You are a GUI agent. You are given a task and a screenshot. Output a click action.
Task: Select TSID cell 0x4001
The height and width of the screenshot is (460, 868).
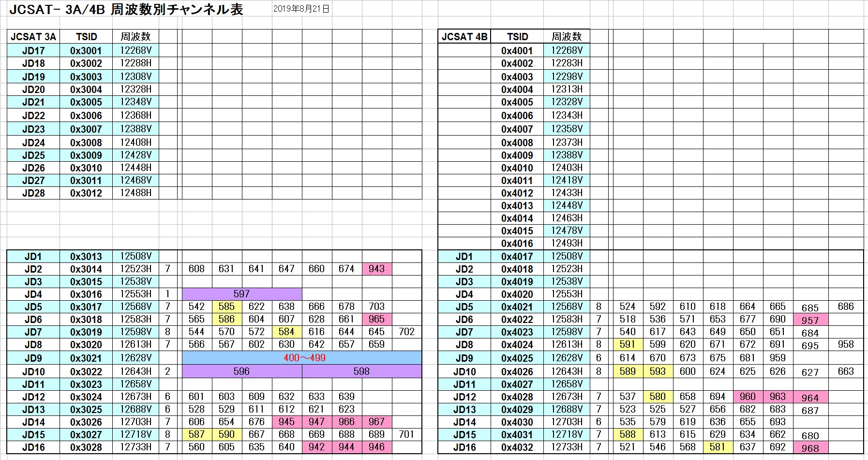coord(517,50)
